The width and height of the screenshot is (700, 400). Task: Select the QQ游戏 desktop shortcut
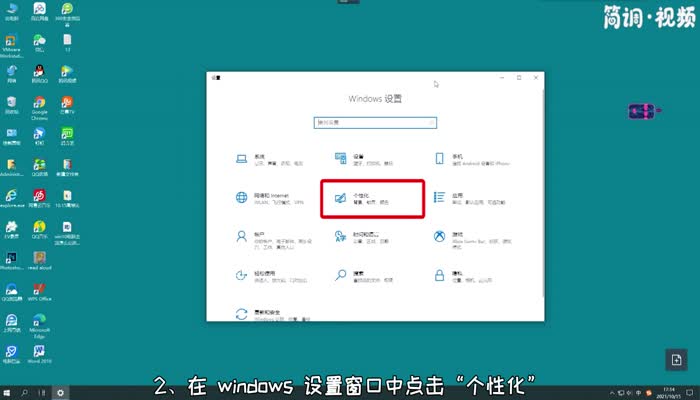coord(39,168)
